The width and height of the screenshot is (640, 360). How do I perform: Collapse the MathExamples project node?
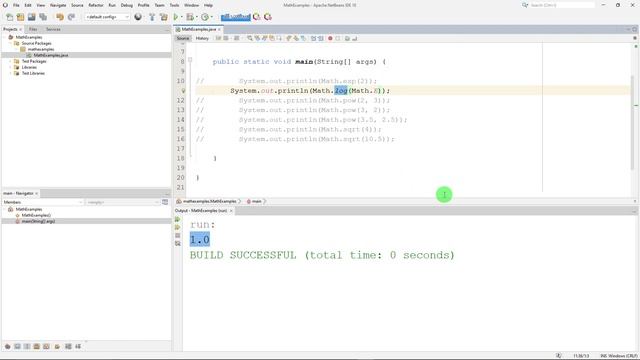click(5, 37)
